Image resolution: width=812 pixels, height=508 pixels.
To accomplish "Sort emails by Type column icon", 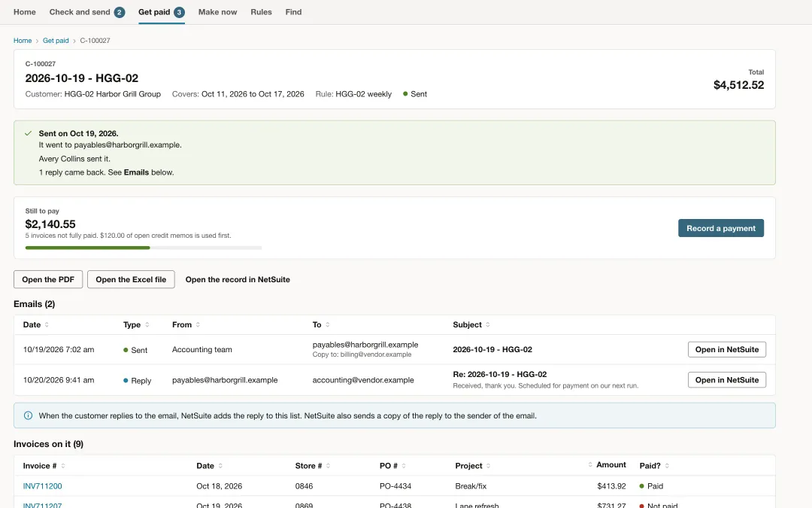I will [x=147, y=324].
